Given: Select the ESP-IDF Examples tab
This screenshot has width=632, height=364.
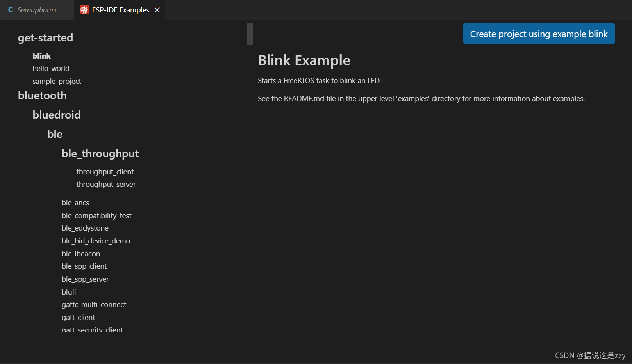Looking at the screenshot, I should coord(120,10).
